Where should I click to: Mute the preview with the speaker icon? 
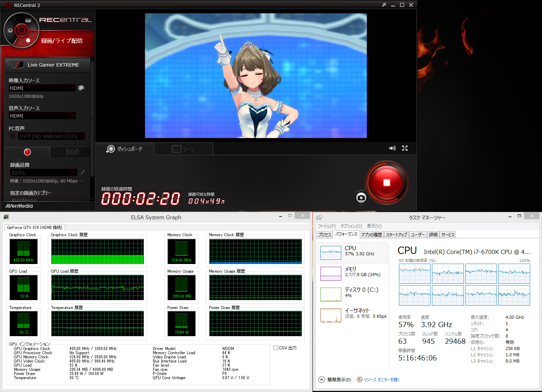coord(392,148)
